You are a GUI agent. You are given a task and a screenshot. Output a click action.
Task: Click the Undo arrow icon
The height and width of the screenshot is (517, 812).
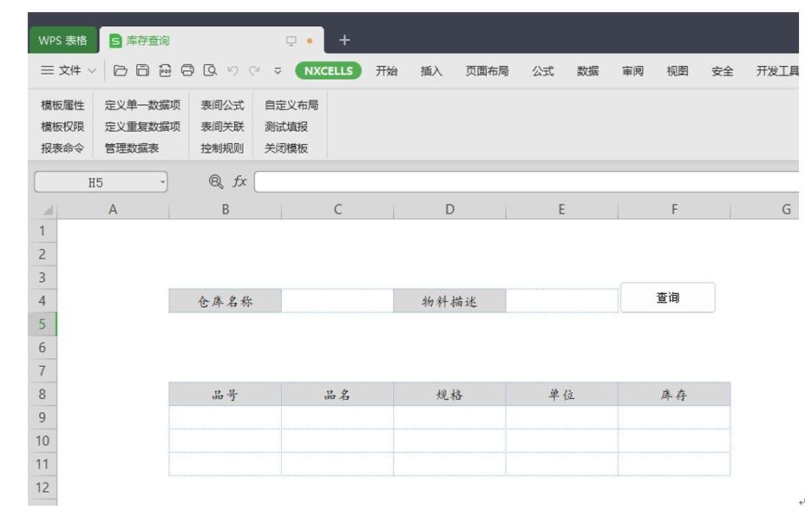pos(232,71)
